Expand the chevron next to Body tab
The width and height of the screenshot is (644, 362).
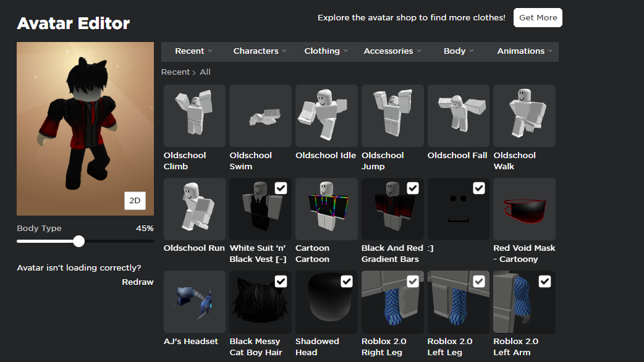[x=472, y=51]
